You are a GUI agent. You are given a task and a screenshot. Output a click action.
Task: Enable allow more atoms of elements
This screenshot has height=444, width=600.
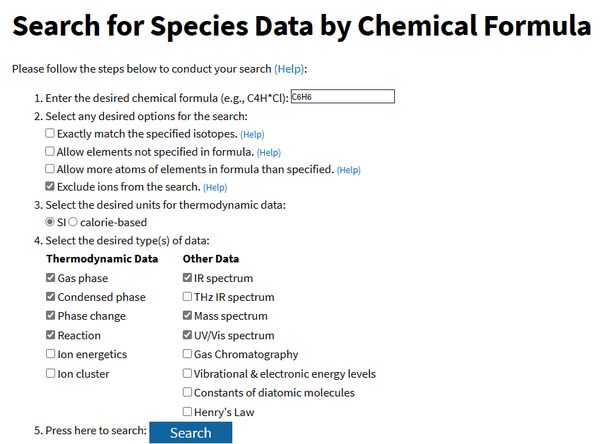[x=51, y=170]
